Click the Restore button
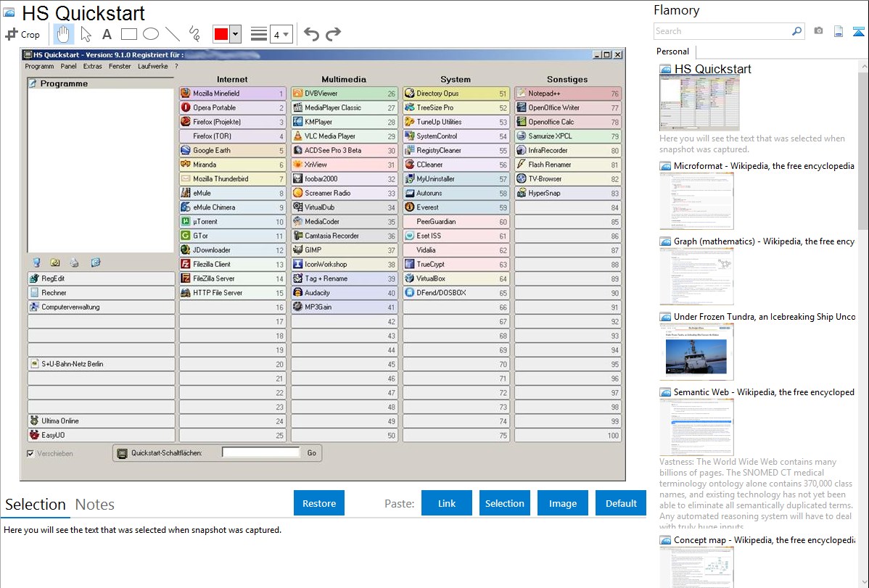The image size is (869, 588). click(319, 503)
